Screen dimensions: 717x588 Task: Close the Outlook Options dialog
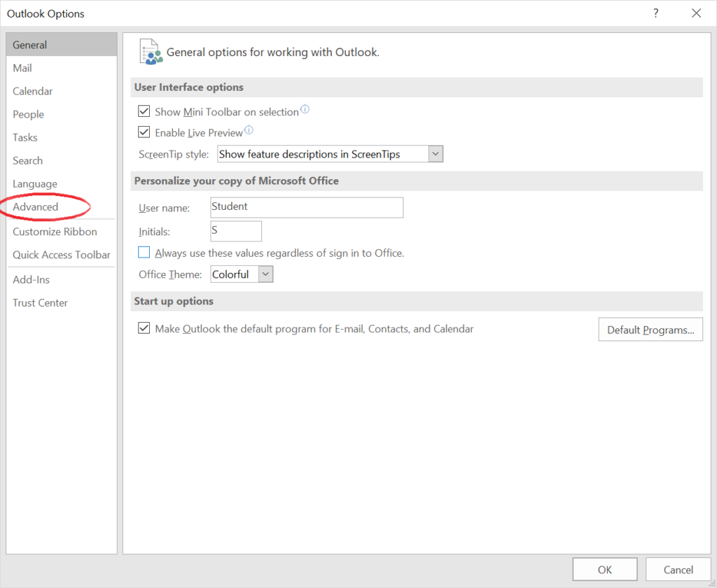pos(696,13)
